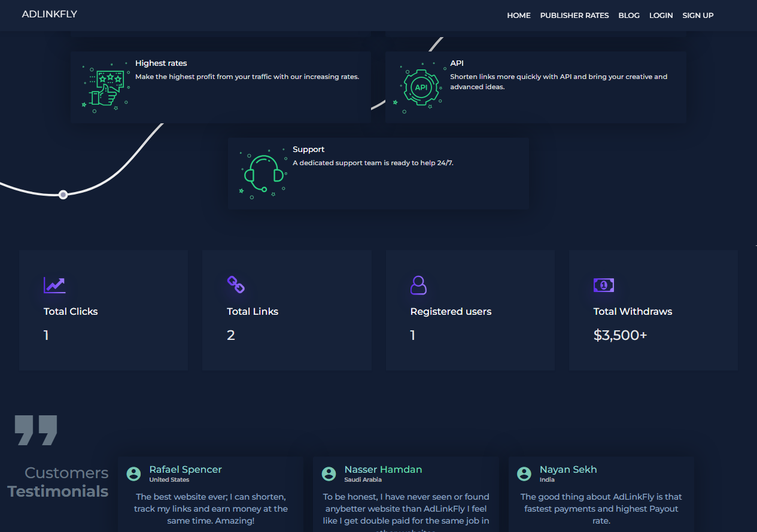Click the name "Nayan Sekh"

pyautogui.click(x=568, y=470)
